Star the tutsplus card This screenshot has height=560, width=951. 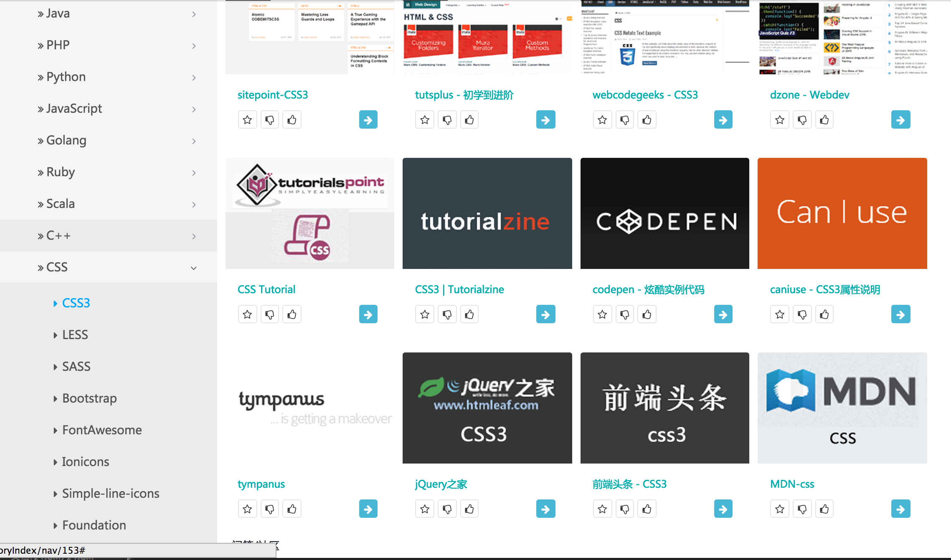[425, 120]
